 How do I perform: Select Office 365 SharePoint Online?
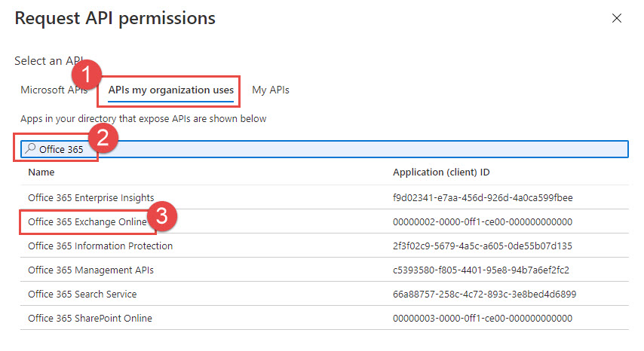(90, 318)
